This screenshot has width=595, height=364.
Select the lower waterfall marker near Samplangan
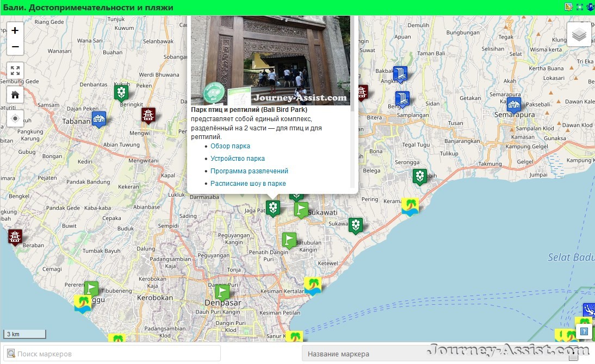coord(402,100)
